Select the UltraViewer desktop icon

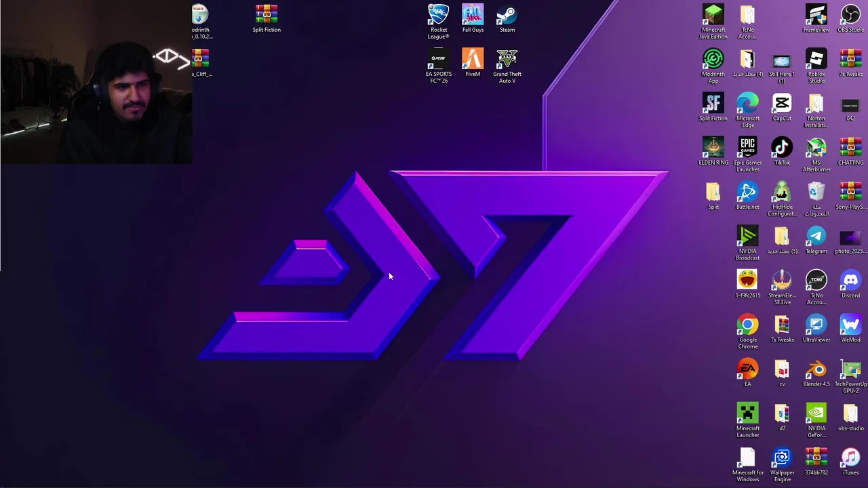coord(816,328)
